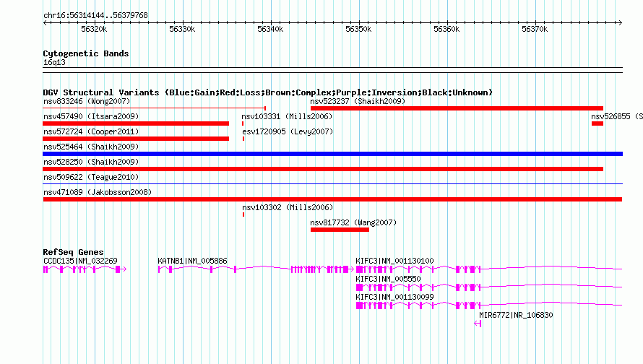Viewport: 643px width, 364px height.
Task: Open the DGV Structural Variants track heading
Action: (267, 92)
